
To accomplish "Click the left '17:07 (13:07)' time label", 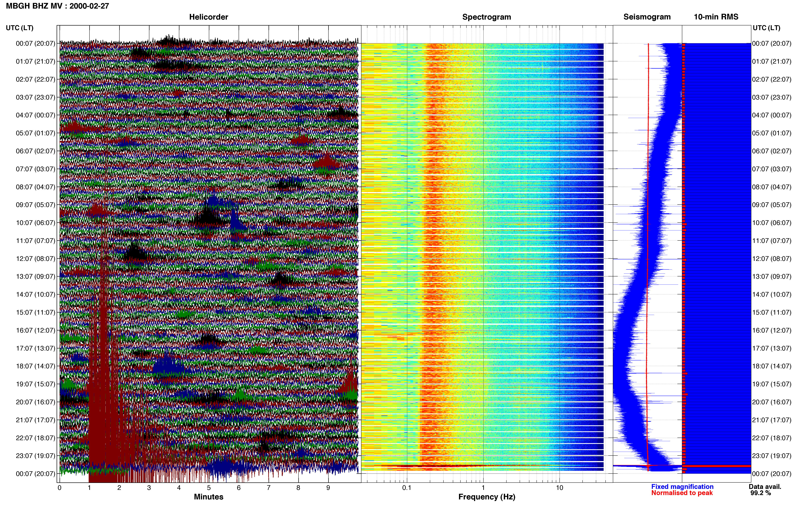I will coord(35,348).
